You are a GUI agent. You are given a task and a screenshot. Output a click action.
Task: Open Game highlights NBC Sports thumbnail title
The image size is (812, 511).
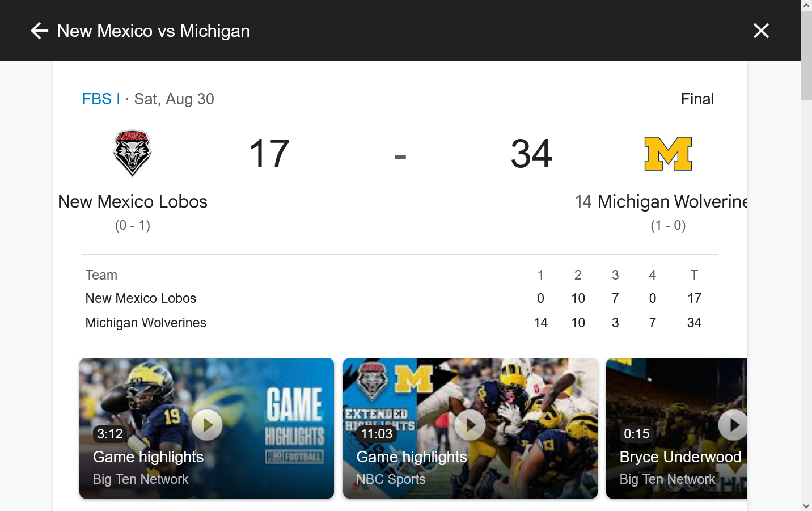[x=412, y=457]
